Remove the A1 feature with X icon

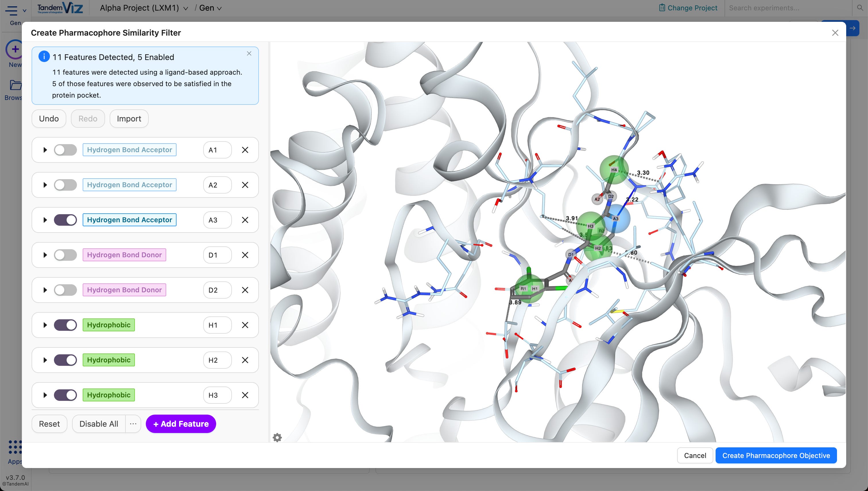[x=245, y=150]
